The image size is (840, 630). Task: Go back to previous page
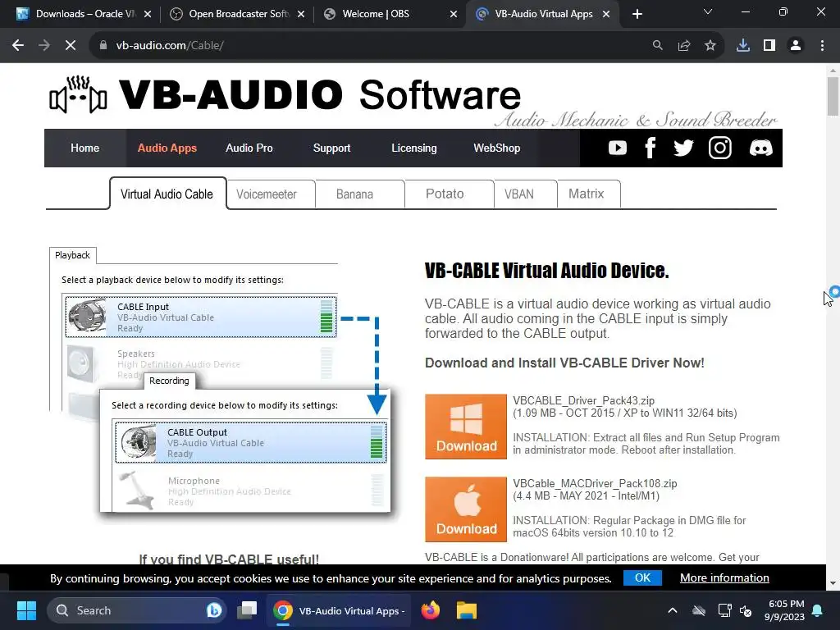18,46
